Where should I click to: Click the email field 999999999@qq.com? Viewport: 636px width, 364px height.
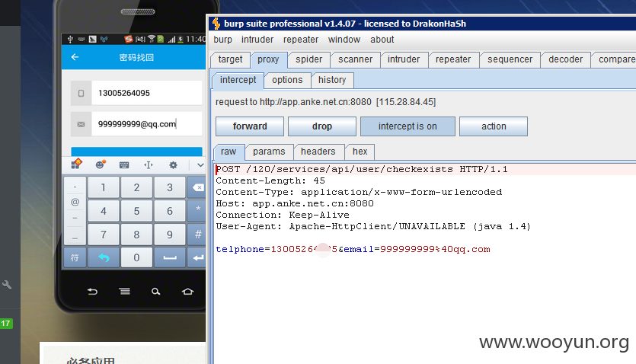(x=146, y=124)
